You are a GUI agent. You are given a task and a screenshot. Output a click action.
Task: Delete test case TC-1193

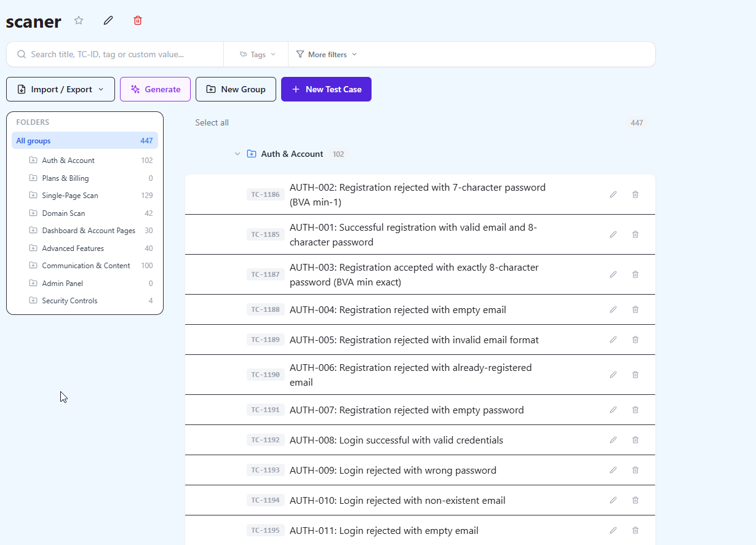[635, 470]
